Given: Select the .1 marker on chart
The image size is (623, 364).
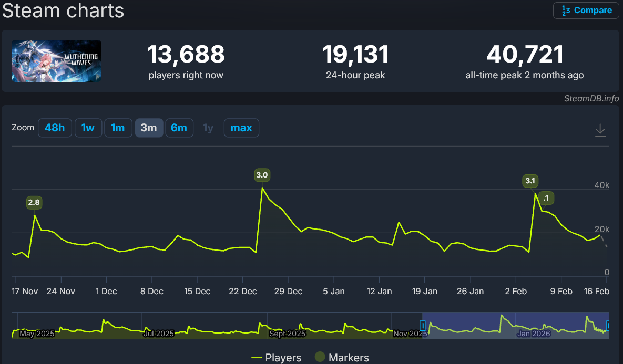Looking at the screenshot, I should [x=546, y=198].
